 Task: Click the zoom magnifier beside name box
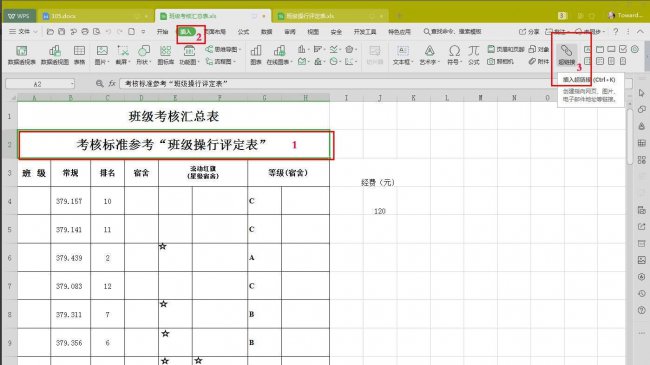click(x=99, y=83)
